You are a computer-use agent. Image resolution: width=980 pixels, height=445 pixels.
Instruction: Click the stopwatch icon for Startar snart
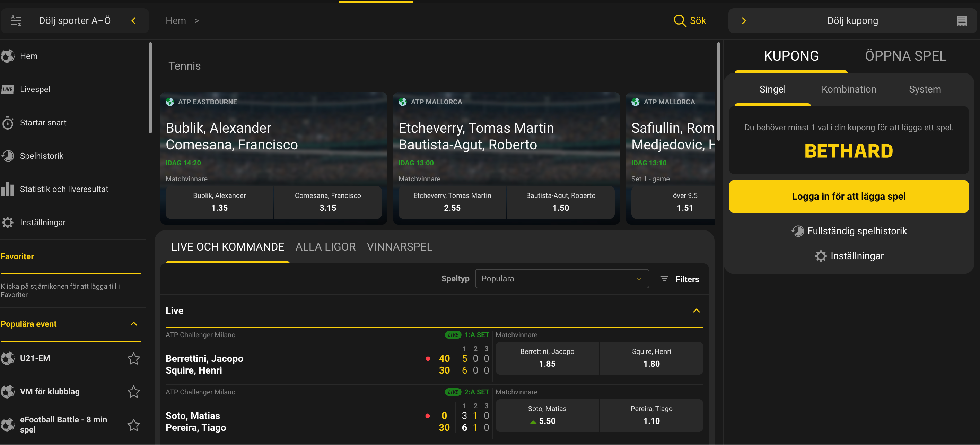[x=8, y=122]
